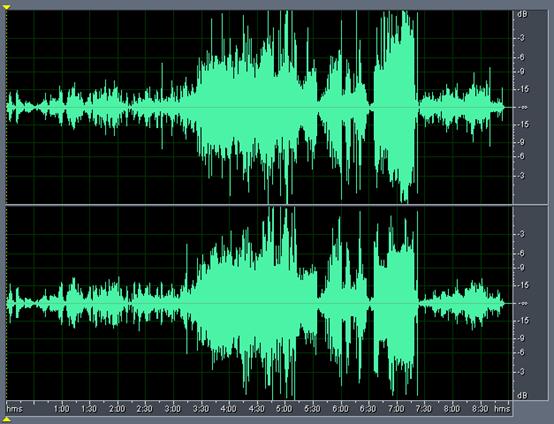The image size is (554, 424).
Task: Click the 4:30 label on the time ruler
Action: click(x=257, y=409)
